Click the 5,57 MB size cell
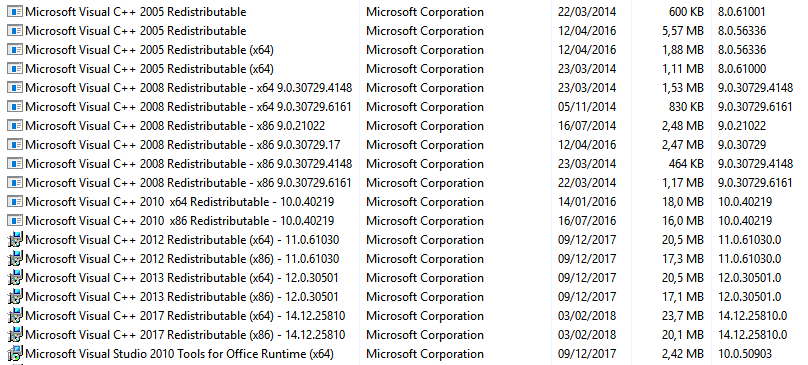Viewport: 808px width, 365px height. [683, 31]
